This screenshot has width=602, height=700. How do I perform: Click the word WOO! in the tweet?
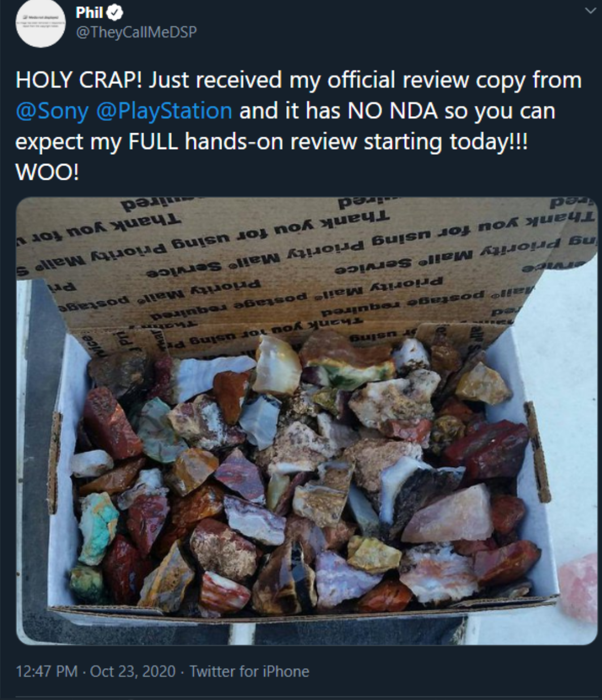coord(48,172)
